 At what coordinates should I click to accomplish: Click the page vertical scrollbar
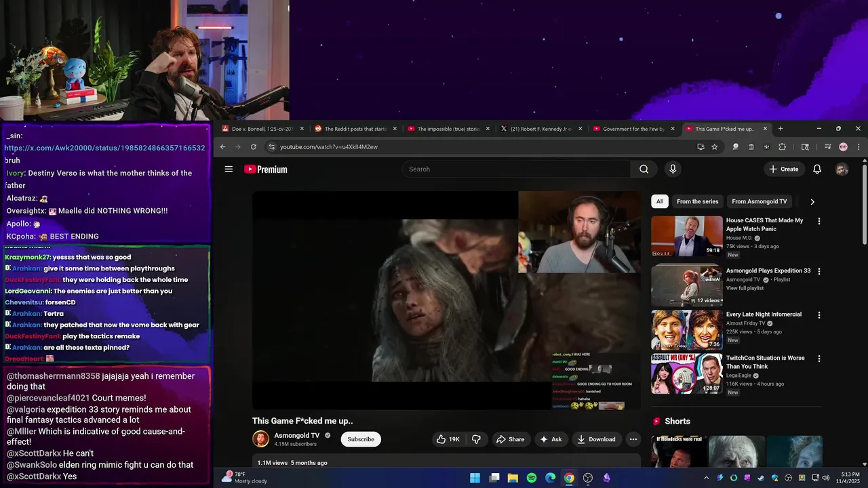pos(865,203)
